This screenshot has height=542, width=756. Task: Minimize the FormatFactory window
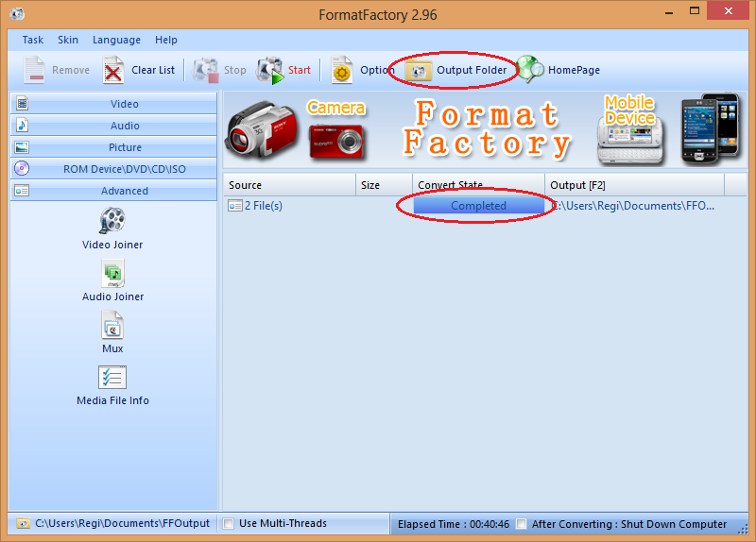[x=669, y=12]
